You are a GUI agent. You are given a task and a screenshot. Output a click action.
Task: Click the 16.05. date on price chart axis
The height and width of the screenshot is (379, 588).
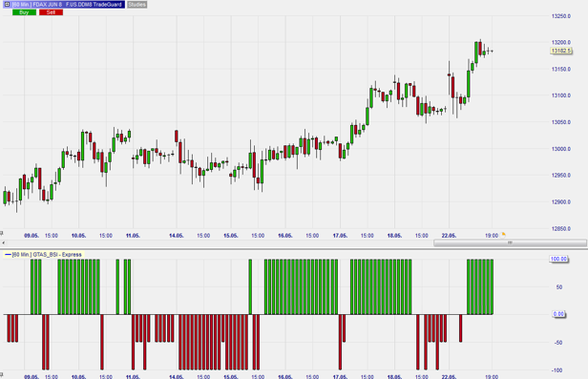point(285,236)
